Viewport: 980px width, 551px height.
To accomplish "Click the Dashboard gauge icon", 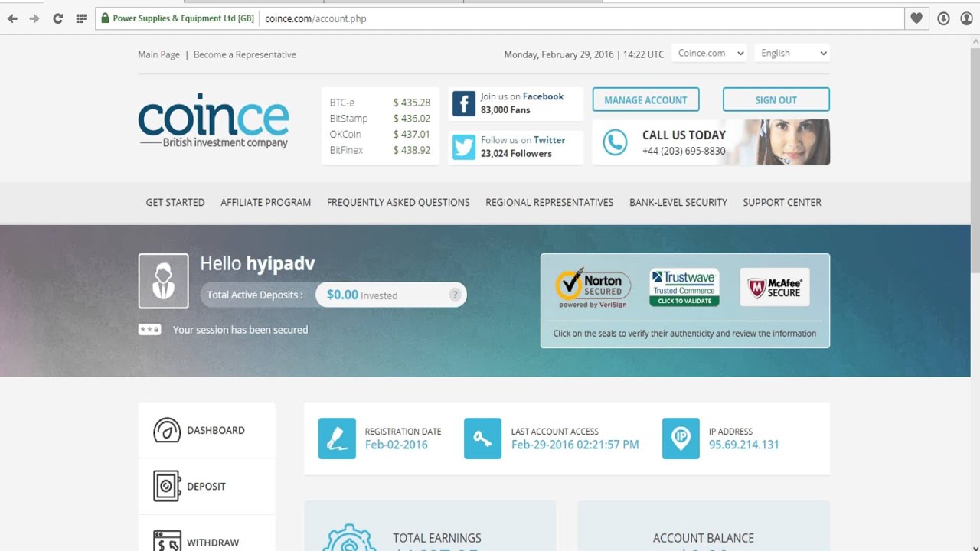I will pyautogui.click(x=167, y=430).
